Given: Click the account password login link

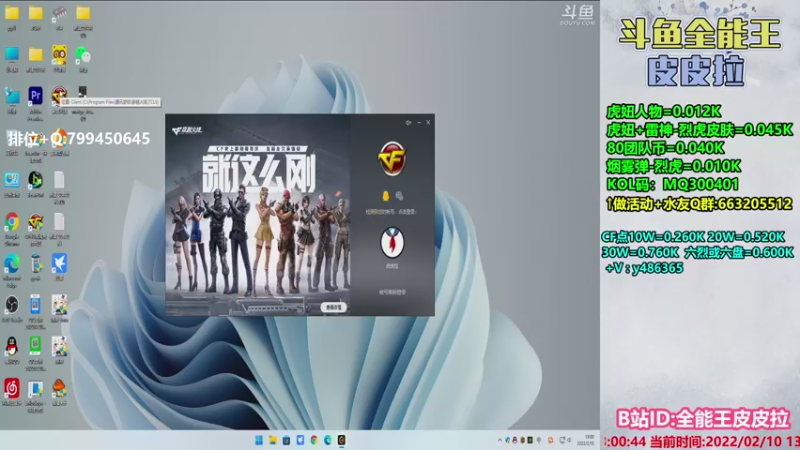Looking at the screenshot, I should (392, 292).
